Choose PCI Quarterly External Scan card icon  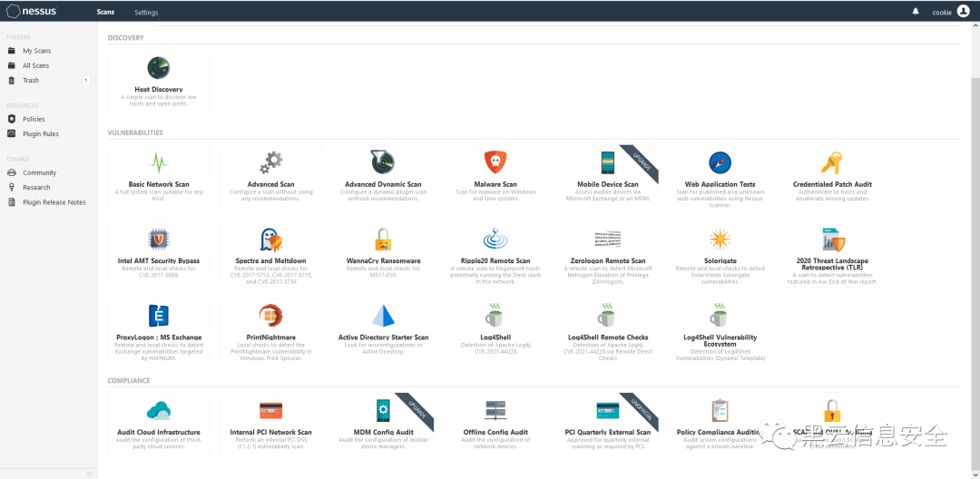pyautogui.click(x=607, y=410)
